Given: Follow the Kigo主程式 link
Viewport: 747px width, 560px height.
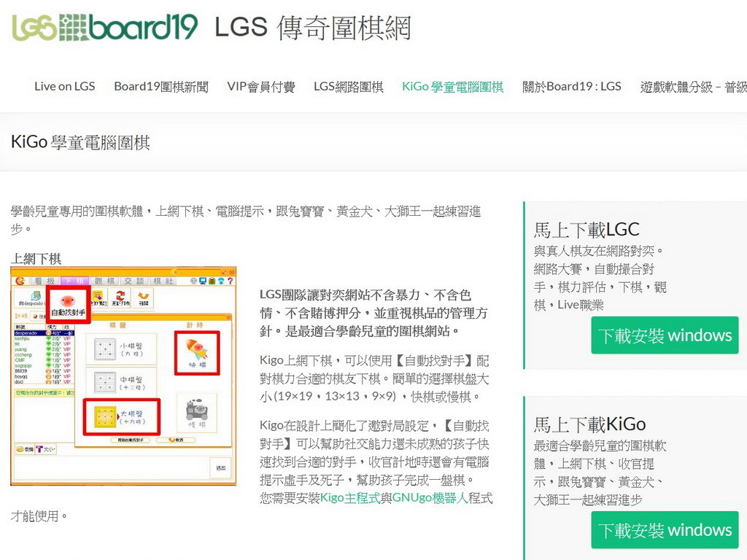Looking at the screenshot, I should tap(350, 498).
